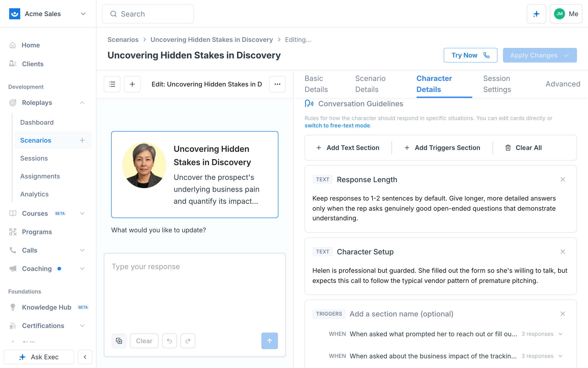Remove the Character Setup text card

click(x=563, y=252)
